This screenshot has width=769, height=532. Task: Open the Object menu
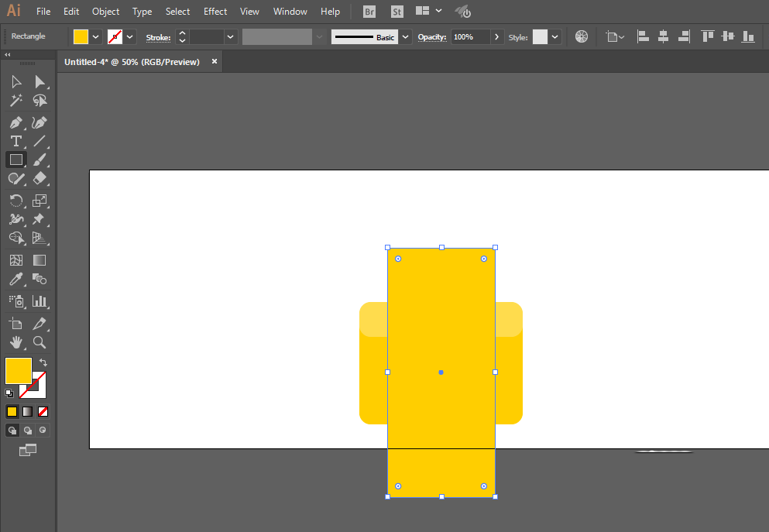pyautogui.click(x=105, y=12)
